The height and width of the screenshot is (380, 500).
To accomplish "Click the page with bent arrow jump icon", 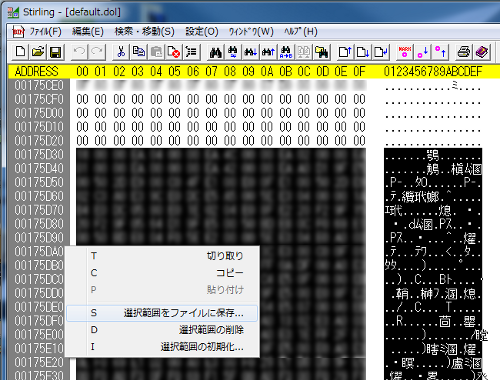I will coord(381,52).
